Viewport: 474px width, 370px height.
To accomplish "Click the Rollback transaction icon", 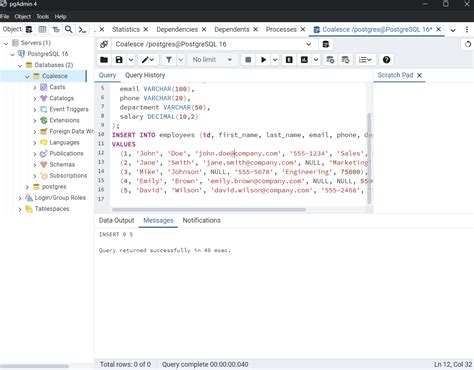I will (x=346, y=60).
